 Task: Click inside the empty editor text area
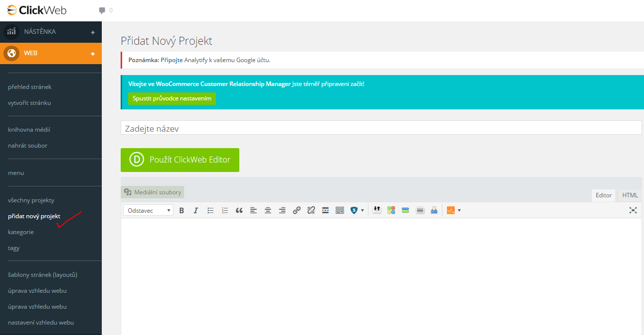(381, 276)
